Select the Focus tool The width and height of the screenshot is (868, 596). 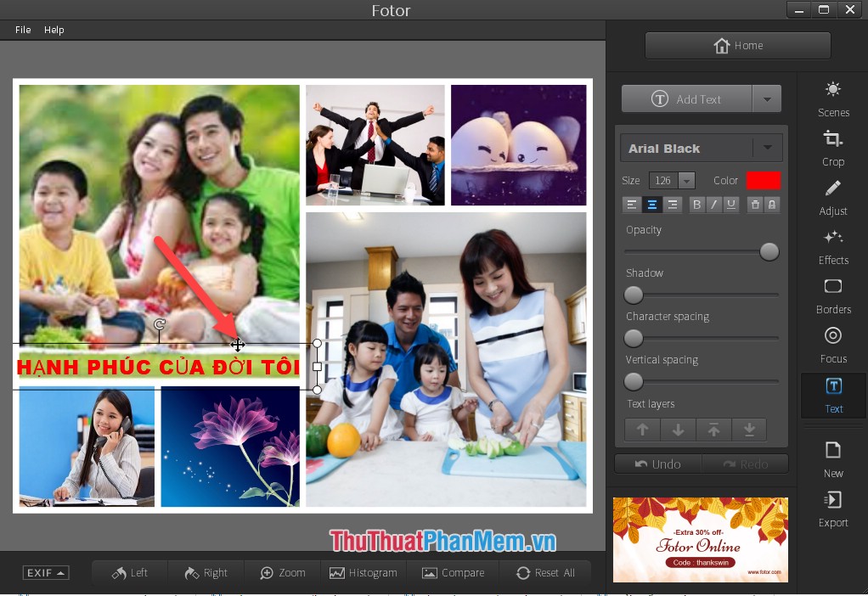click(832, 343)
